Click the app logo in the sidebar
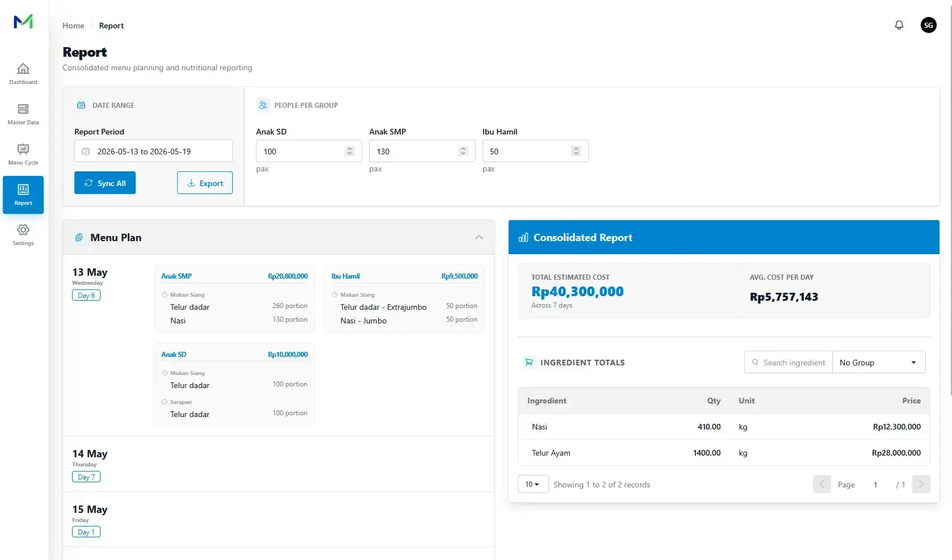The image size is (952, 560). [x=23, y=22]
